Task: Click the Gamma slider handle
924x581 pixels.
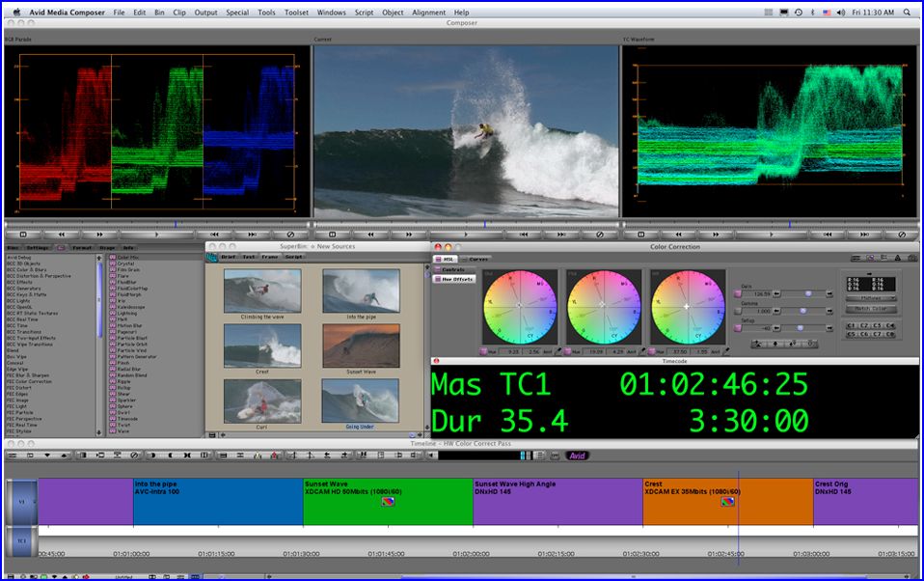Action: pos(805,310)
